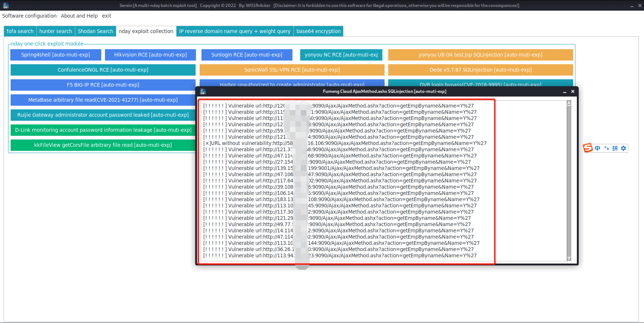This screenshot has height=323, width=644.
Task: Click the Sogou pinyin keyboard icon
Action: 615,148
